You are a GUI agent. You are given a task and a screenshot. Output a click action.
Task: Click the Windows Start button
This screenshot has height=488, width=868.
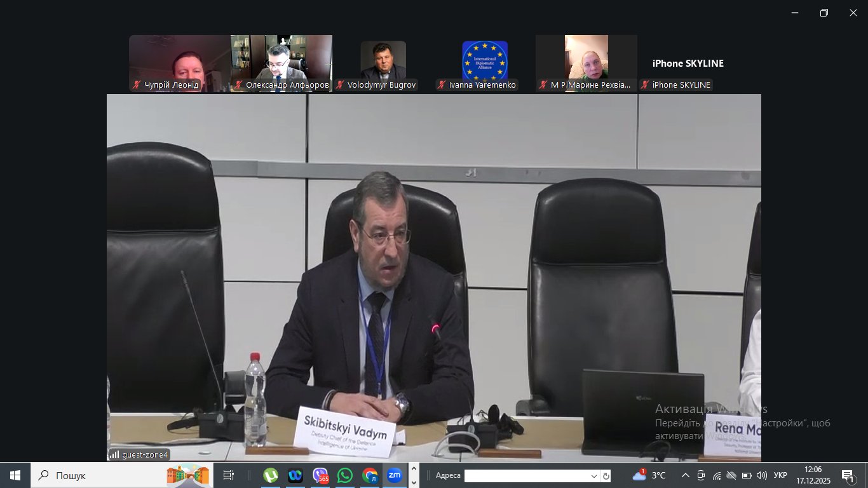(15, 475)
